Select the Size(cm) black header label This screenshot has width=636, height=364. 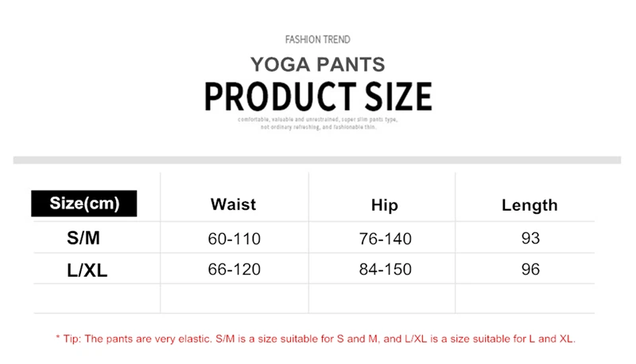[84, 203]
